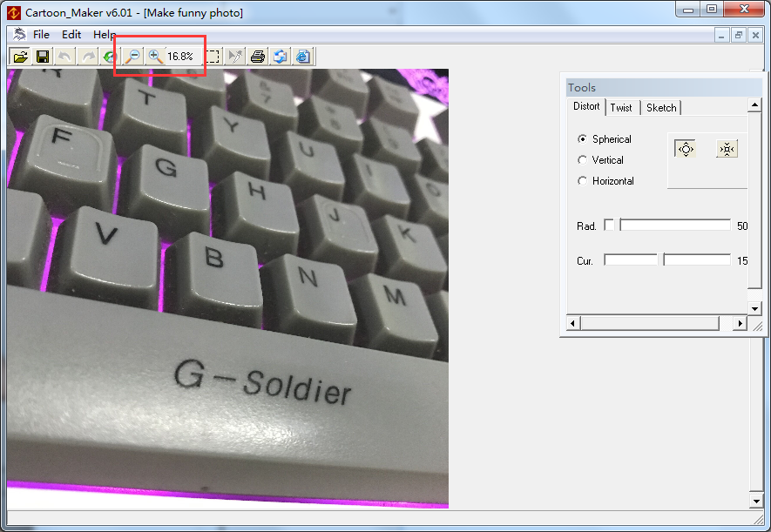Image resolution: width=771 pixels, height=532 pixels.
Task: Switch to the Twist tab
Action: coord(621,108)
